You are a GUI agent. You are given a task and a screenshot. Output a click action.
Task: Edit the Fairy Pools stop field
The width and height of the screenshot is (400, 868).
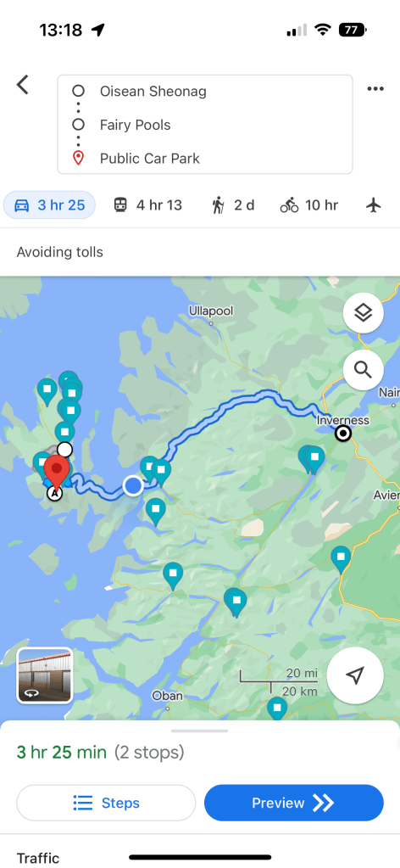[x=205, y=125]
